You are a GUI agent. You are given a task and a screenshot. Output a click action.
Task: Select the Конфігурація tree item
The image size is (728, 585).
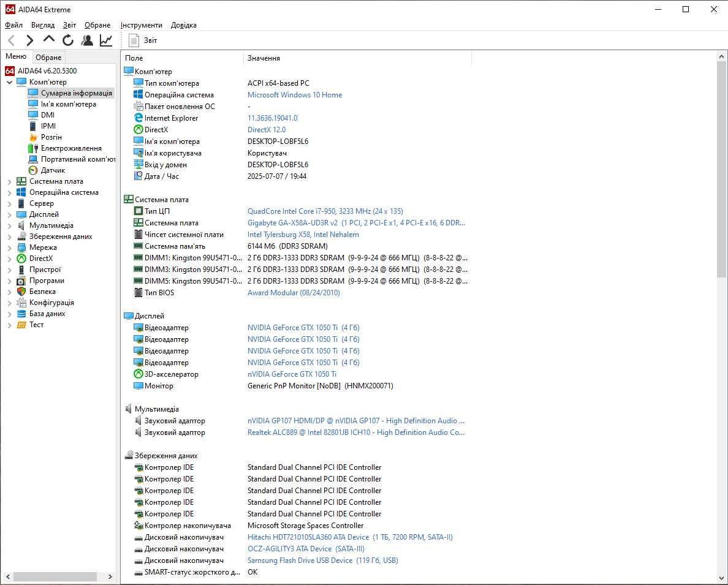coord(51,303)
